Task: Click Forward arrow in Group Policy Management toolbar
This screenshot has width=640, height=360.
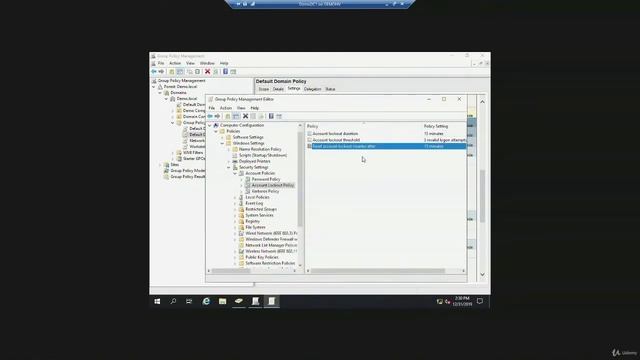Action: [161, 72]
